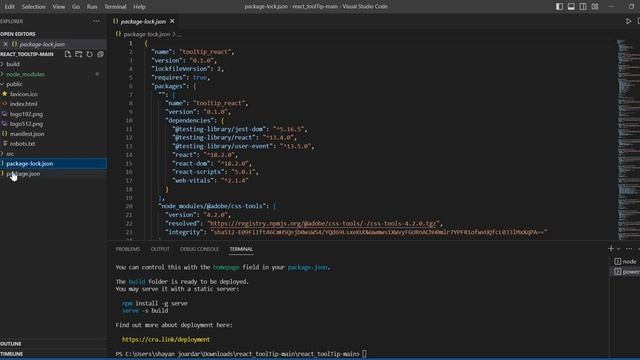Open launch profile dropdown beside plus
640x360 pixels.
pos(619,249)
